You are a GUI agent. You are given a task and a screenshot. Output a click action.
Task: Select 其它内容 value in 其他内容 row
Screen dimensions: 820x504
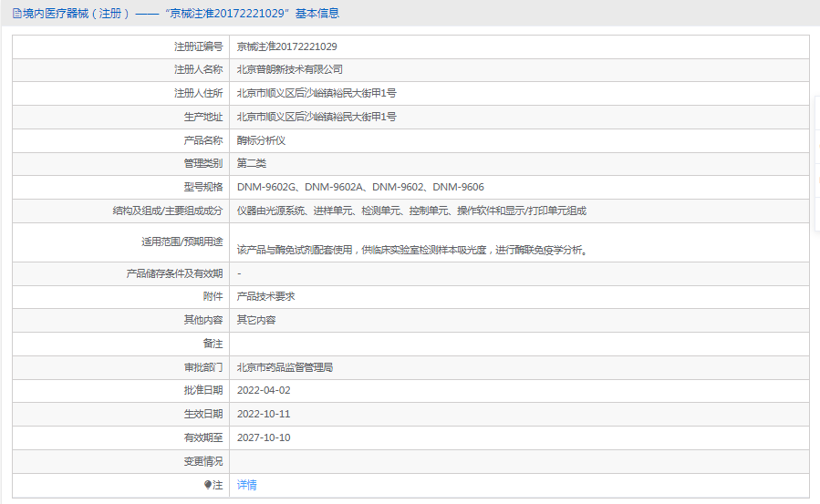point(256,320)
